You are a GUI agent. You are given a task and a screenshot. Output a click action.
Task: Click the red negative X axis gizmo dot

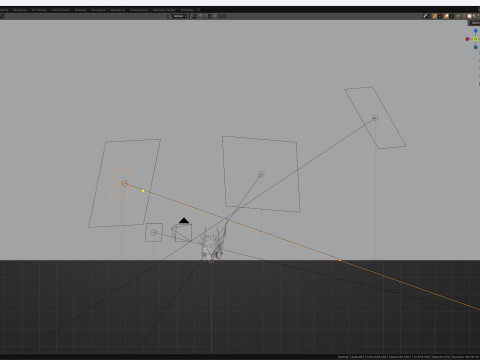coord(467,39)
